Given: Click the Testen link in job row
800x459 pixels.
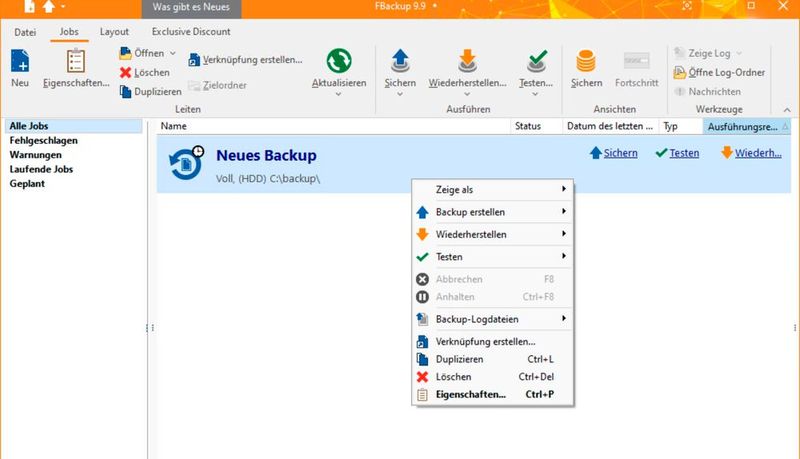Looking at the screenshot, I should point(684,153).
